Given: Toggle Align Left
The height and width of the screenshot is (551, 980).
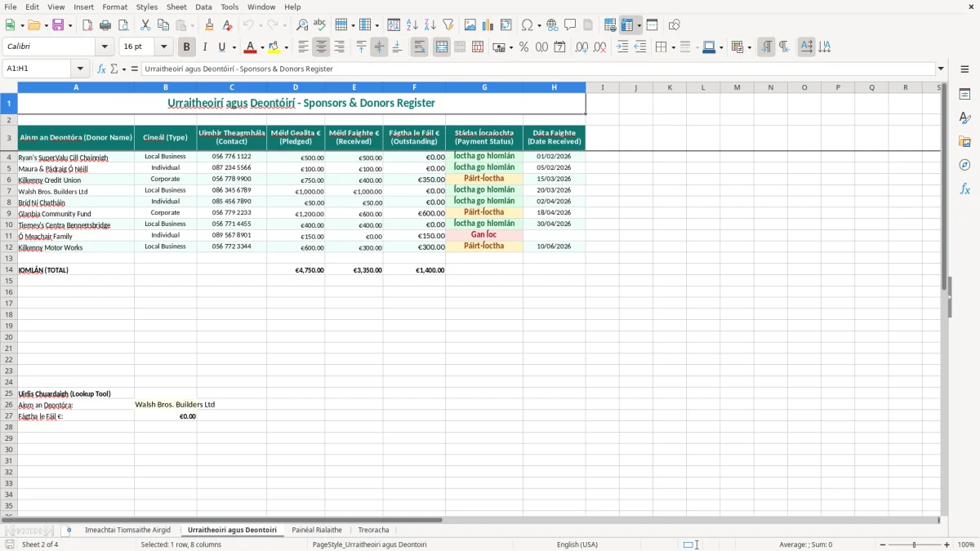Looking at the screenshot, I should click(x=304, y=47).
